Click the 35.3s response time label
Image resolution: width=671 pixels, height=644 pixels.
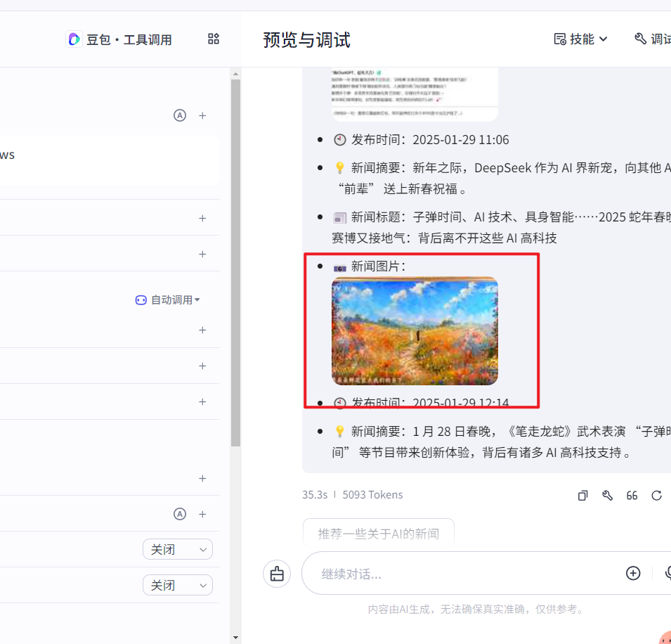coord(315,495)
